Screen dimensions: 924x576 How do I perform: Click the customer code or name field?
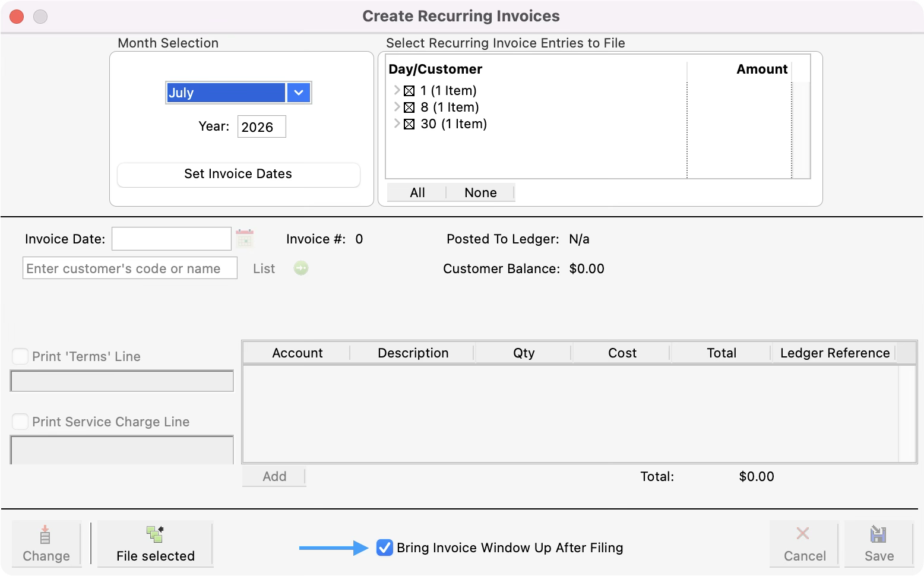coord(130,268)
